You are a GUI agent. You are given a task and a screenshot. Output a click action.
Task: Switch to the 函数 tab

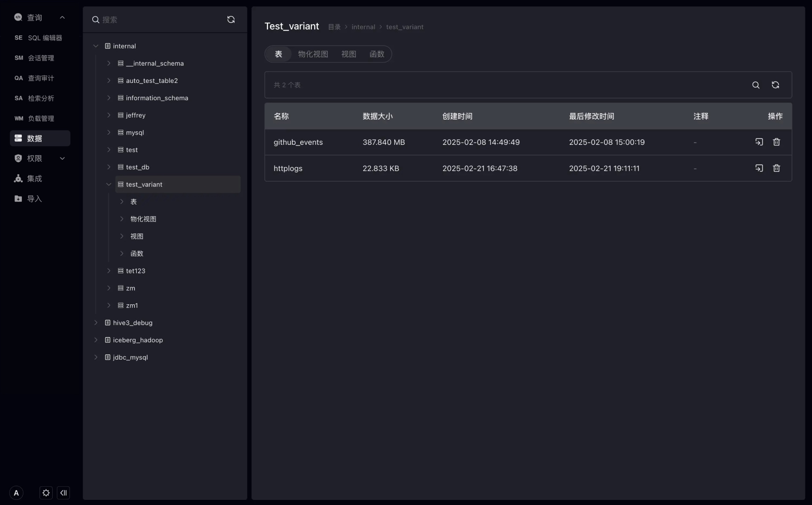tap(377, 54)
